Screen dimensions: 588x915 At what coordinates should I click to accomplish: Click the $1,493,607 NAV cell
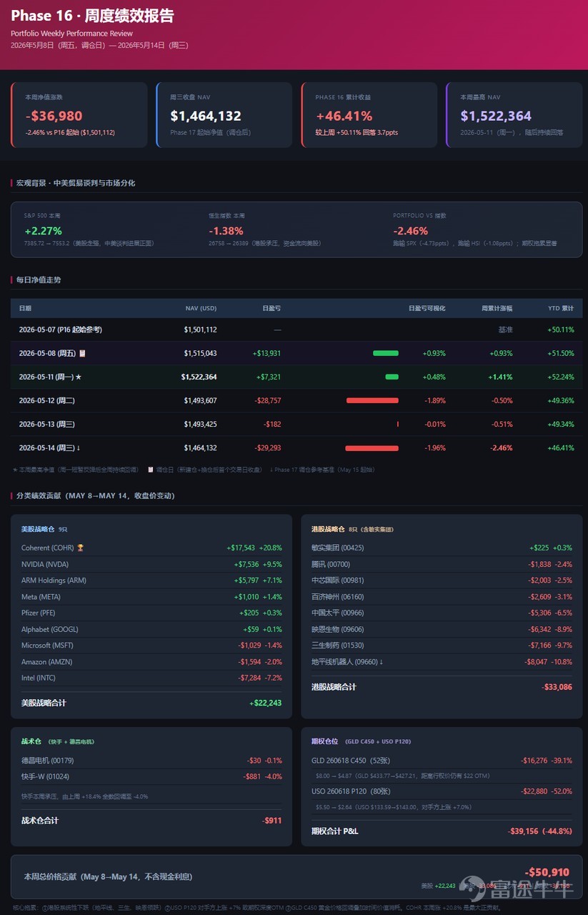200,400
